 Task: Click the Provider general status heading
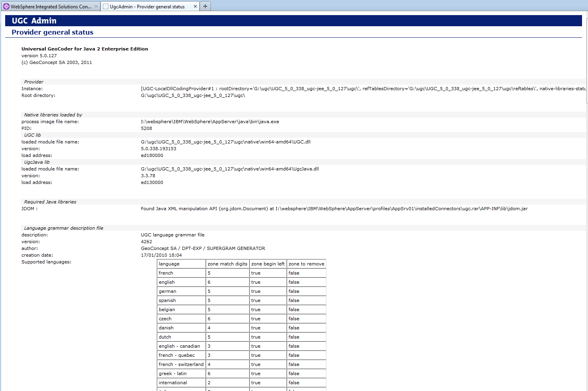click(52, 32)
